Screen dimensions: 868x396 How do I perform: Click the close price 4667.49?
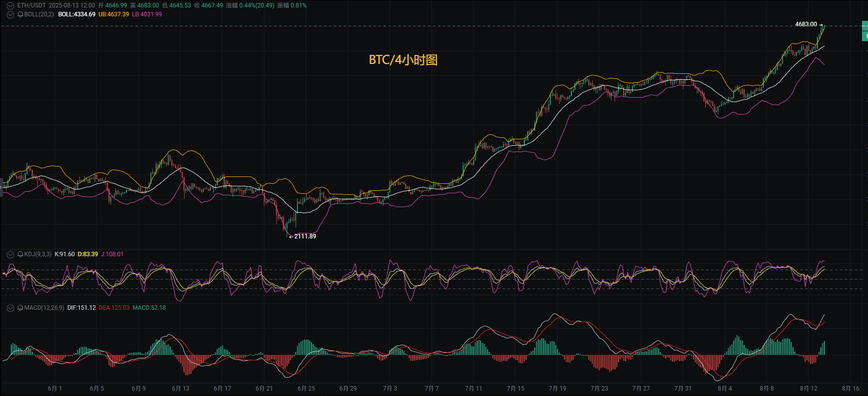click(212, 5)
